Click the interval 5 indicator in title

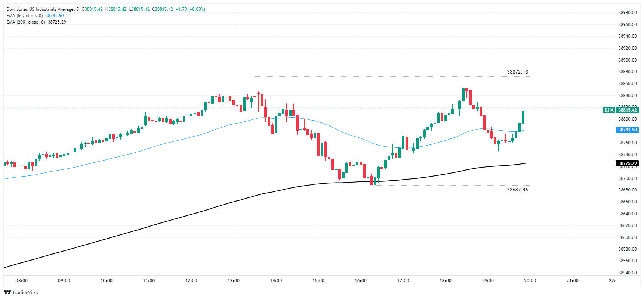(x=78, y=9)
